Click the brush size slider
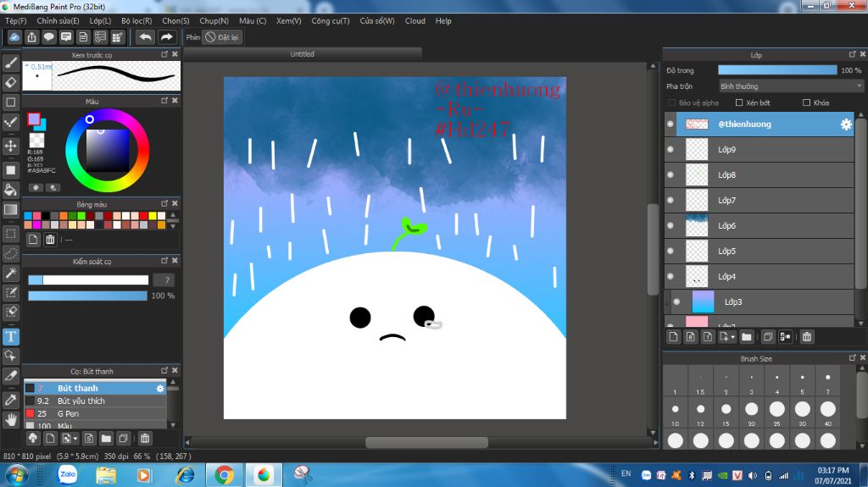Screen dimensions: 868x487 coord(88,280)
